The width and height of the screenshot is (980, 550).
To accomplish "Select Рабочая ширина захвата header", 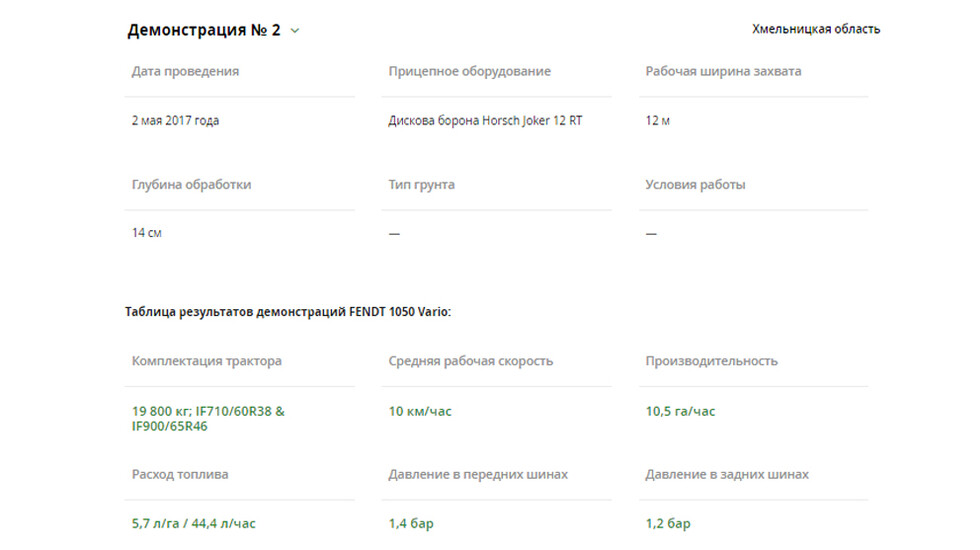I will [x=723, y=71].
